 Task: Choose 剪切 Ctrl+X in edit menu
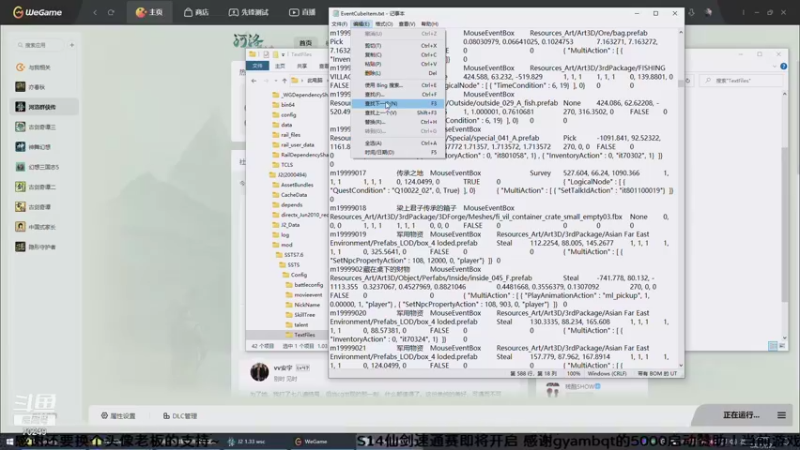(x=398, y=45)
